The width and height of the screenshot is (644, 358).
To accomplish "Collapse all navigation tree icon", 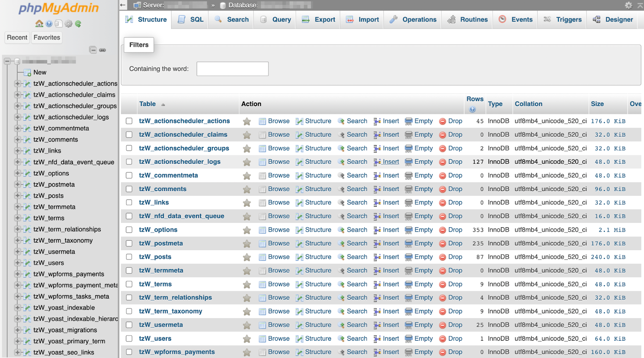I will pos(93,50).
